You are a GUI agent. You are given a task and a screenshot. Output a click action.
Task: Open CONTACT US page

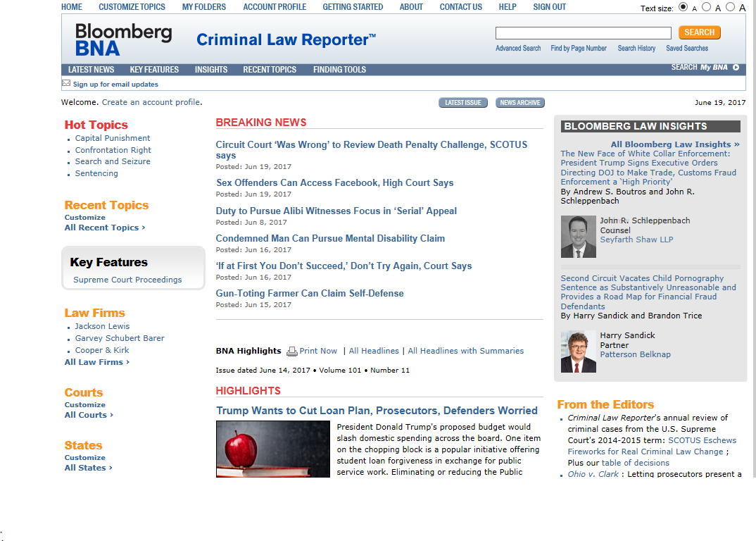click(460, 7)
